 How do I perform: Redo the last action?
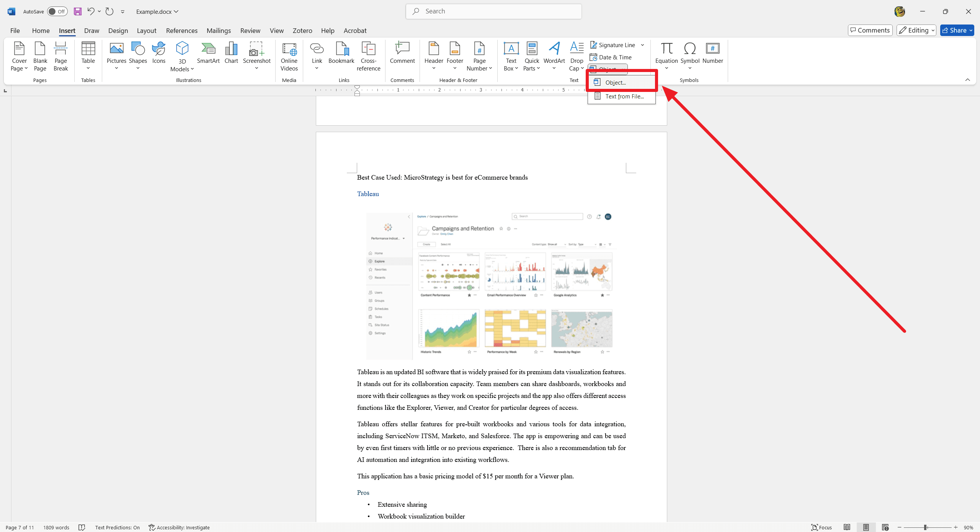pyautogui.click(x=109, y=11)
